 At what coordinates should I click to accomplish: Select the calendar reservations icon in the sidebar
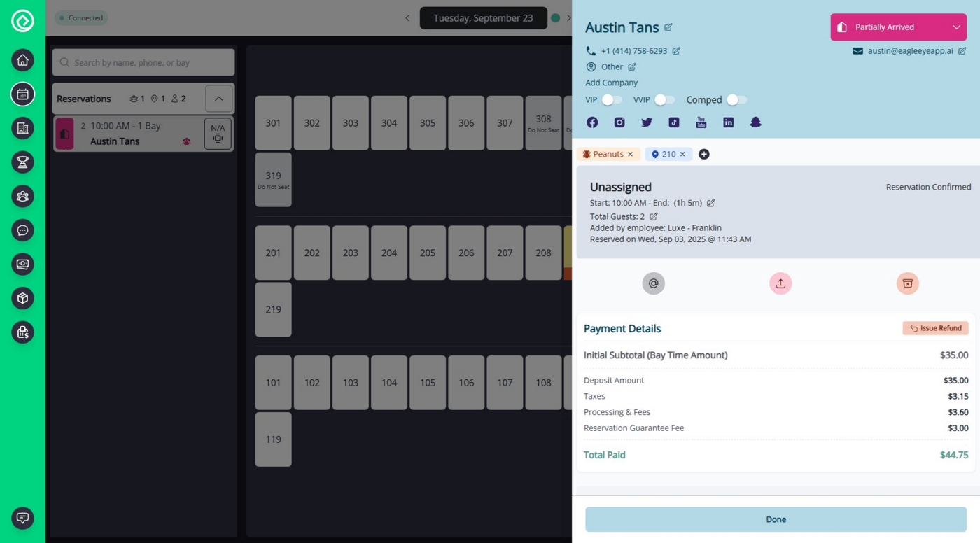point(22,94)
